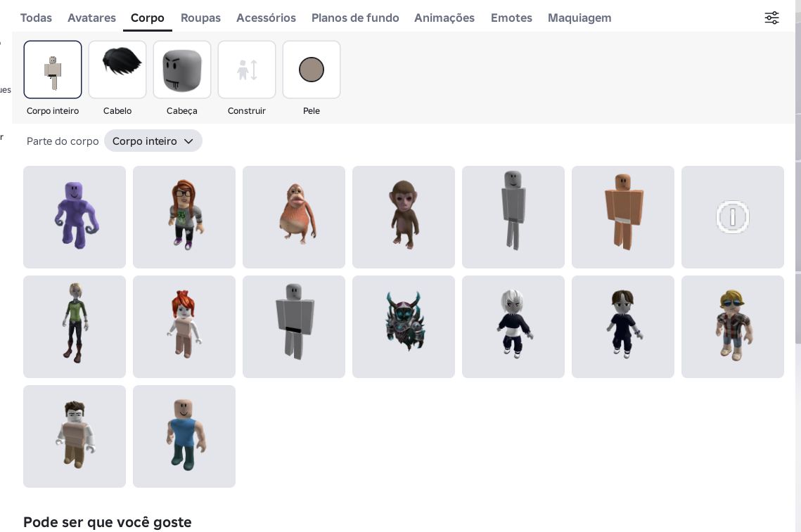The width and height of the screenshot is (801, 532).
Task: Choose the orange blocky body thumbnail
Action: 623,217
